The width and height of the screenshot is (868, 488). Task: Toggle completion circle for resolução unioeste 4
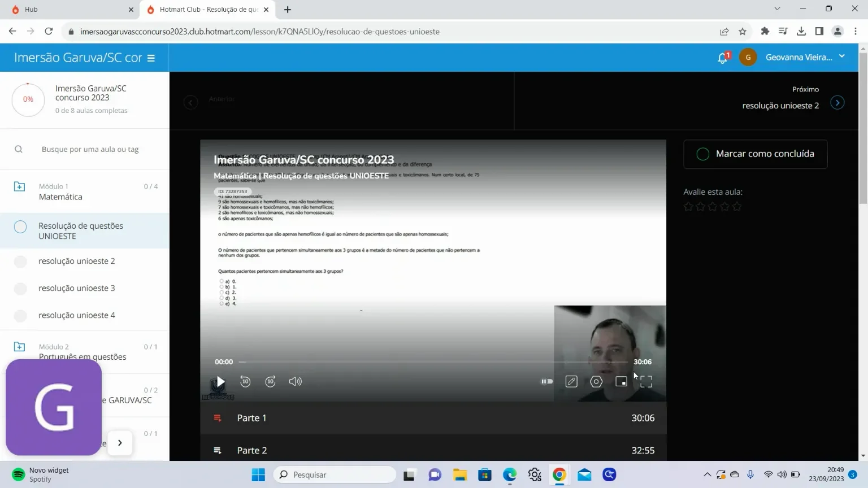[20, 316]
